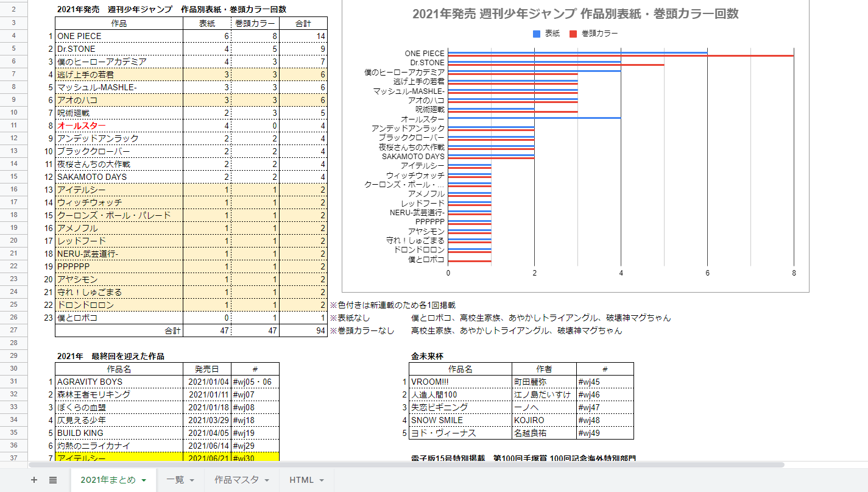Click the blue 表紙 legend swatch
868x492 pixels.
pos(537,34)
